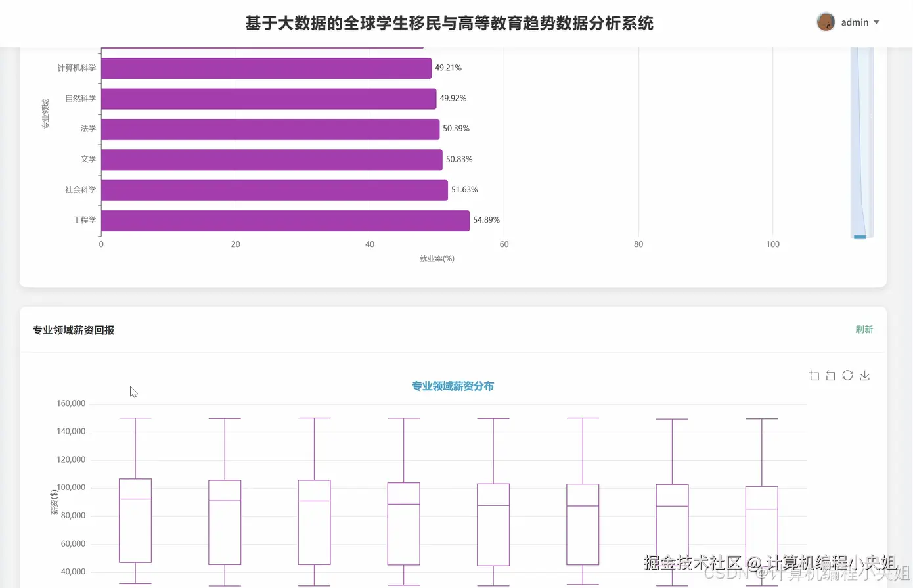Click the dashboard title header text
Screen dimensions: 913x588
449,23
